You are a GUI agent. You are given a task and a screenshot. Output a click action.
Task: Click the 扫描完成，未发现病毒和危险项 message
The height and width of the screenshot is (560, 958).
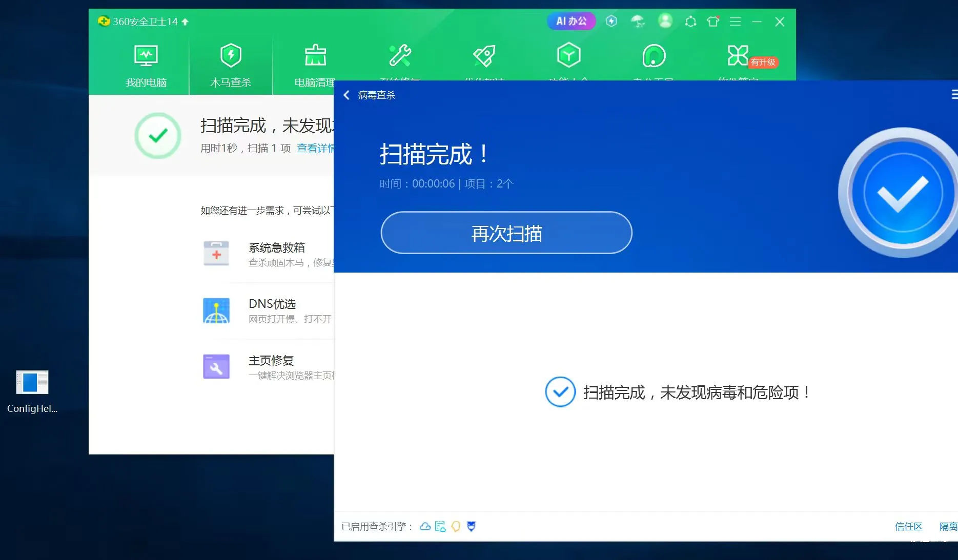(x=697, y=392)
